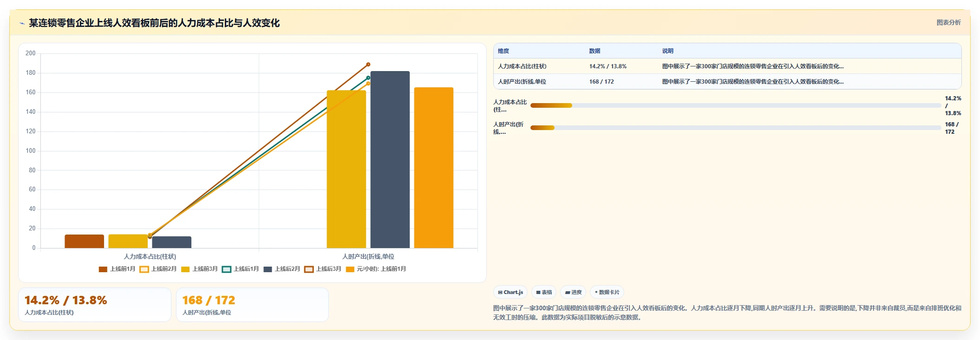Click the small yellow bar in the 人力成本占比 group
The height and width of the screenshot is (340, 980).
[128, 242]
